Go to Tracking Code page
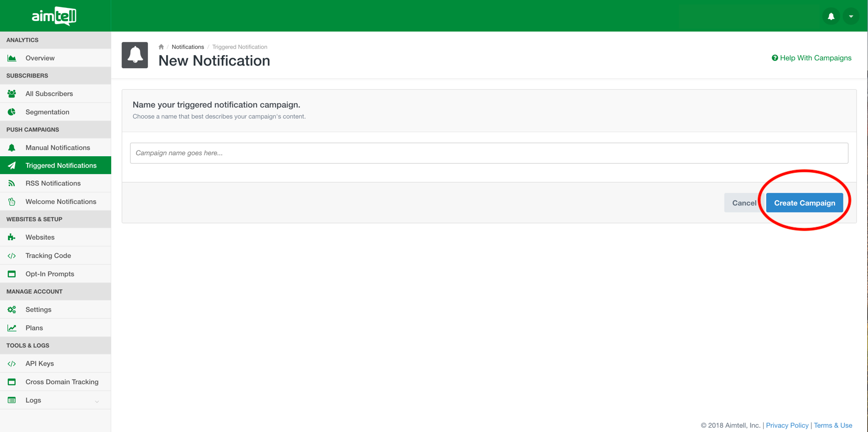 click(48, 256)
